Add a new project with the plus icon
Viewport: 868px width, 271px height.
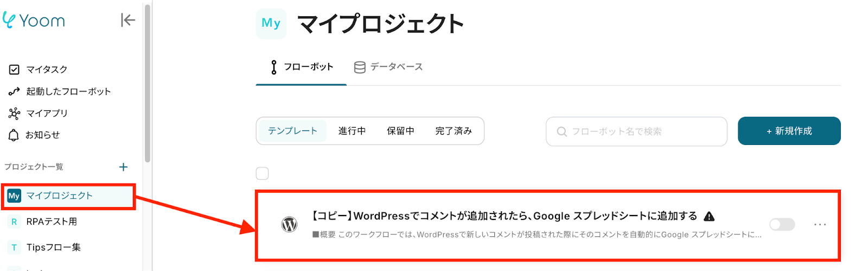tap(123, 167)
